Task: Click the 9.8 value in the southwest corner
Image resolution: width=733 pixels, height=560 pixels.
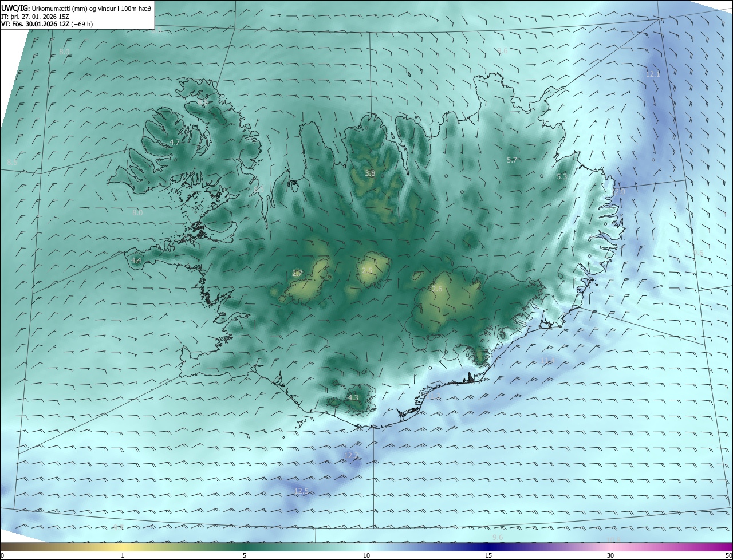Action: (x=118, y=528)
